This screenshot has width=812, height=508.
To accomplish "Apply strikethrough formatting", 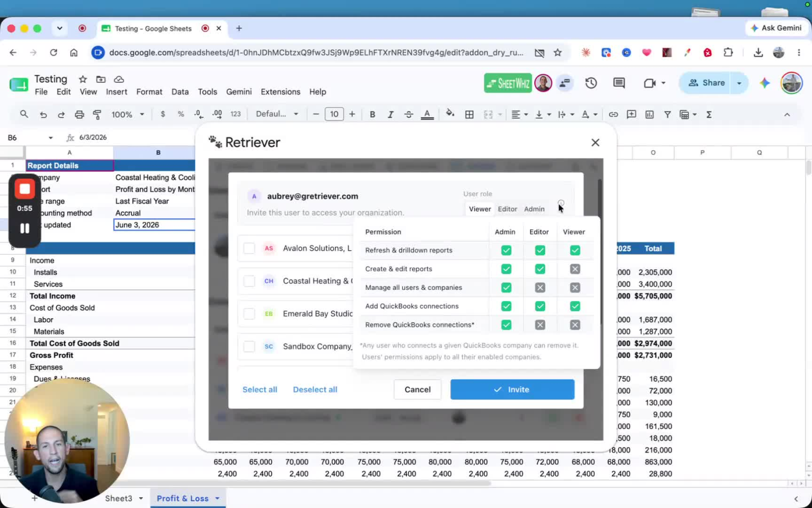I will [409, 114].
